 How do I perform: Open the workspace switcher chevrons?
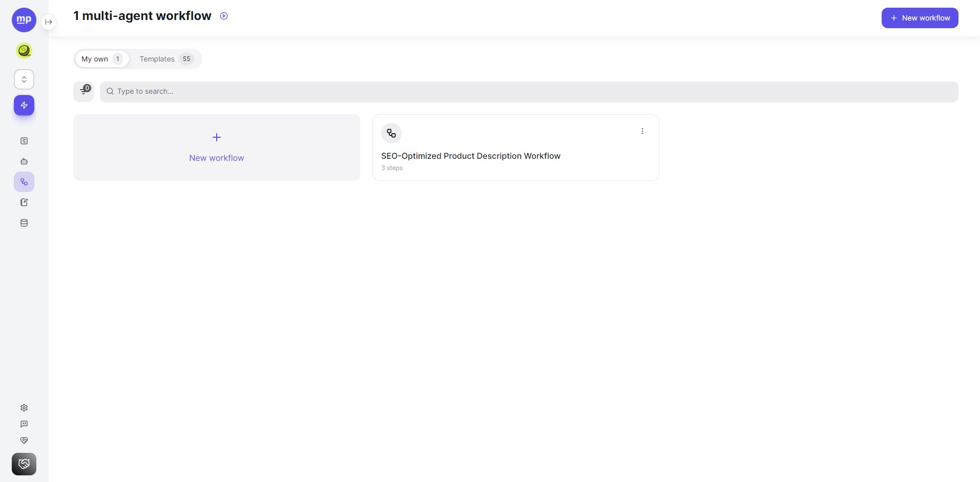click(x=24, y=79)
